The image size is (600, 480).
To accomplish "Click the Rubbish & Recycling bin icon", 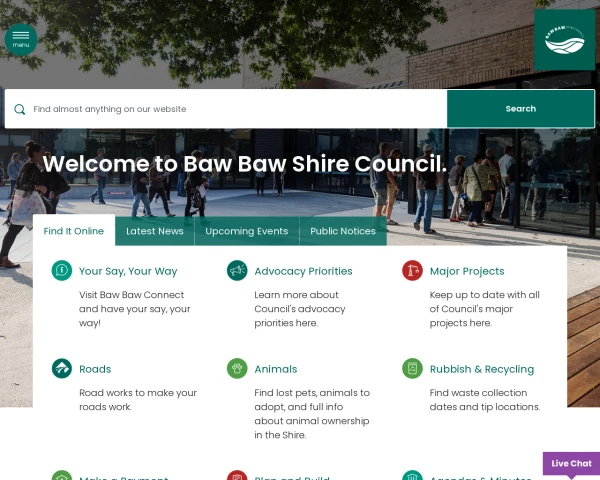I will pos(412,368).
